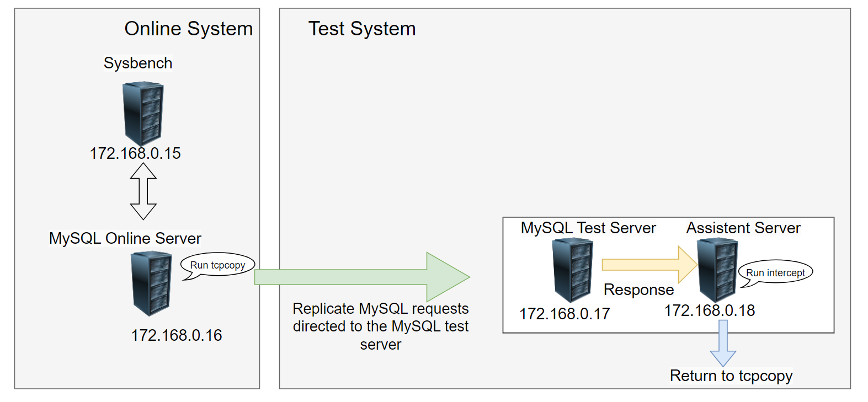Click the 'Test System' title
This screenshot has width=868, height=402.
[x=362, y=29]
